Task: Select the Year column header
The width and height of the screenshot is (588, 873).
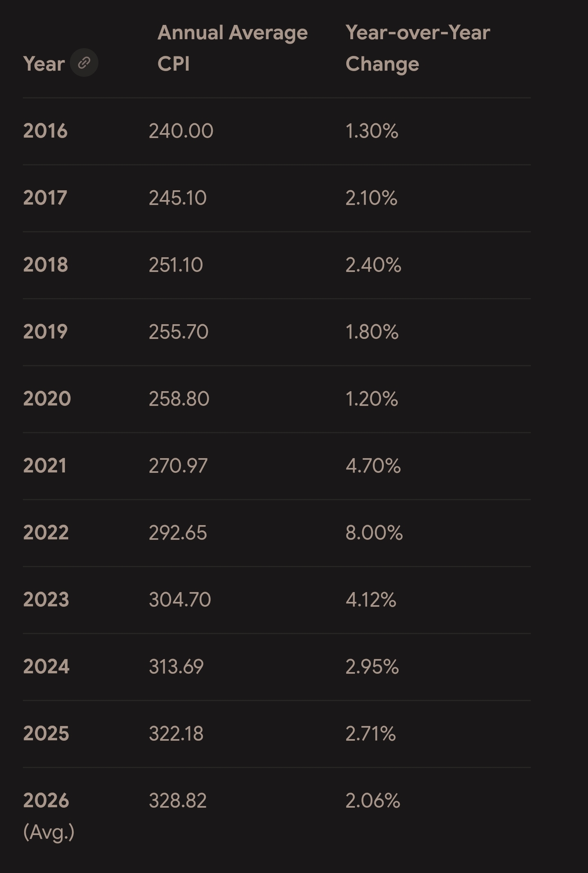Action: (44, 64)
